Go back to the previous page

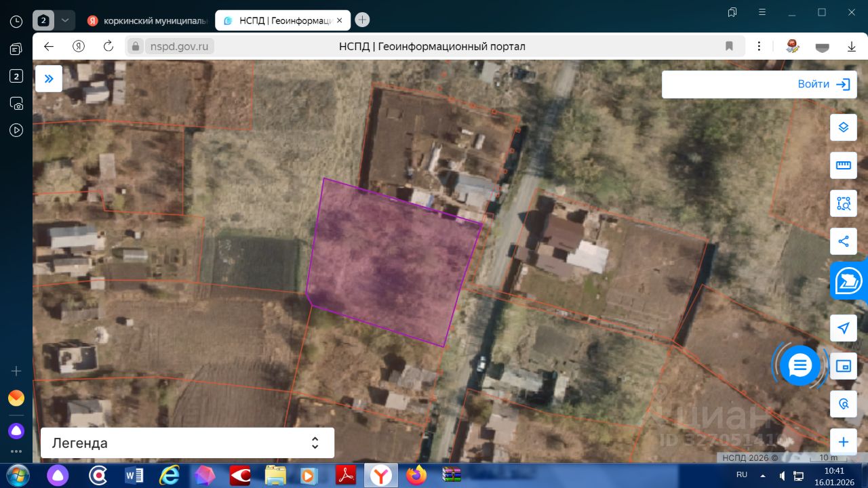[48, 46]
